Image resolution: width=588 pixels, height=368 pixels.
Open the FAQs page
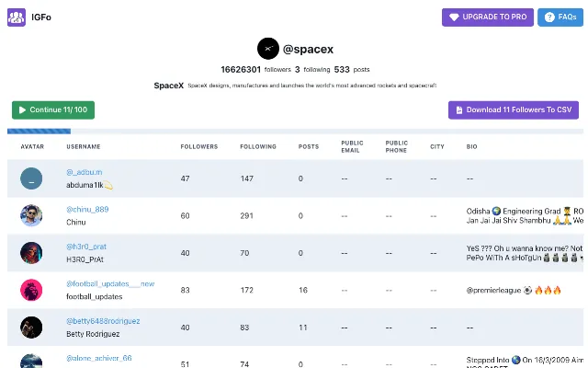560,17
